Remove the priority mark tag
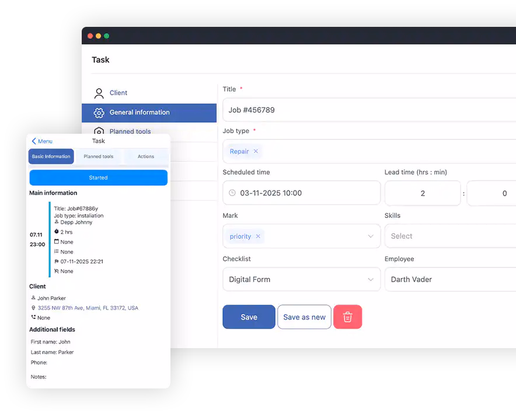 click(258, 237)
